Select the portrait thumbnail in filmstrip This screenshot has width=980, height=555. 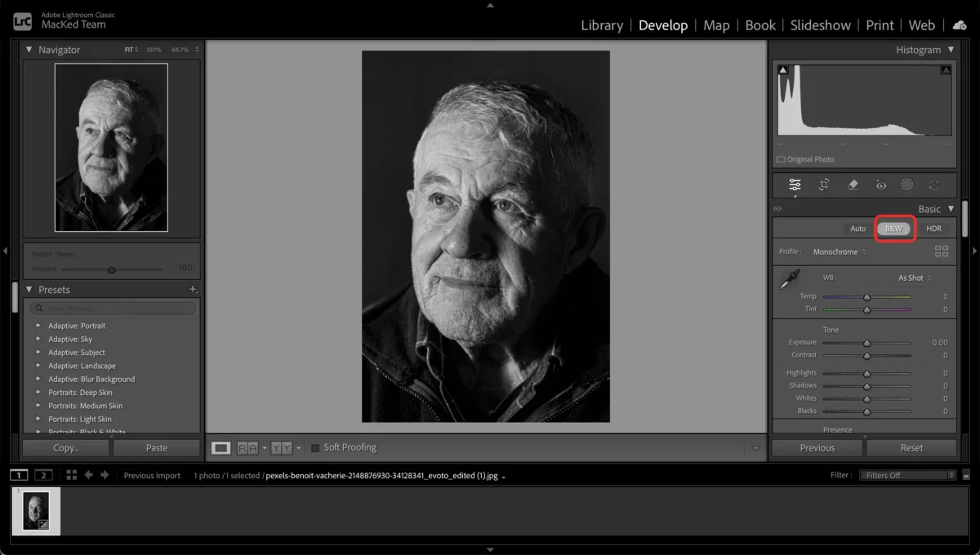pos(36,511)
